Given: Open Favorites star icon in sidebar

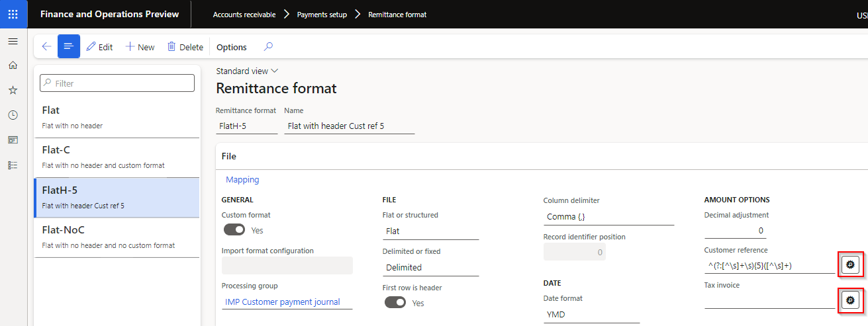Looking at the screenshot, I should coord(13,90).
